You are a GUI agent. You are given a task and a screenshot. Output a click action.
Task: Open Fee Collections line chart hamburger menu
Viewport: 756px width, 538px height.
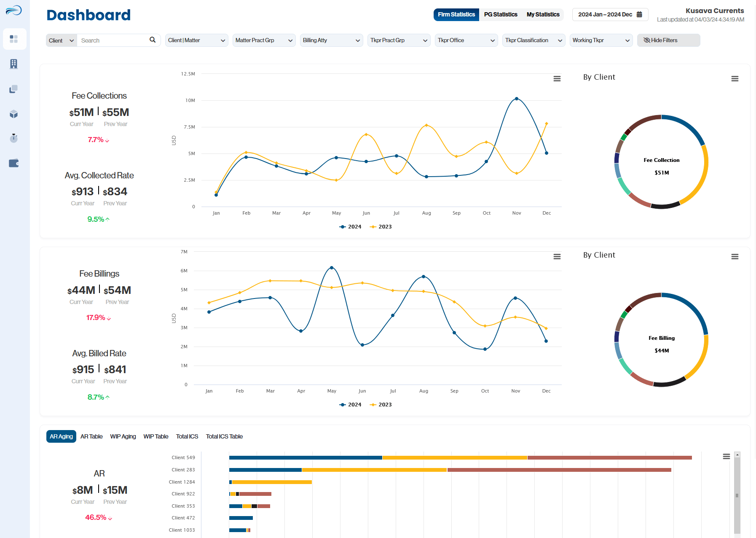[x=557, y=79]
